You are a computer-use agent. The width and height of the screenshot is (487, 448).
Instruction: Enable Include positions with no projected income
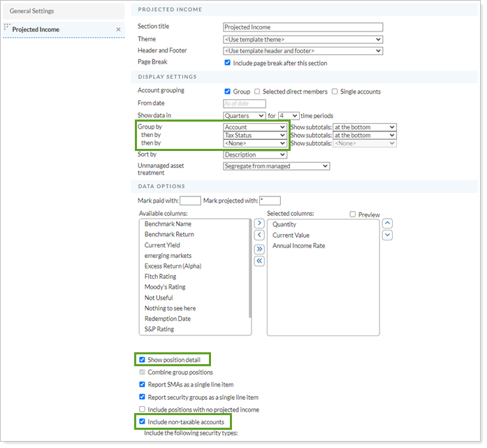point(143,409)
